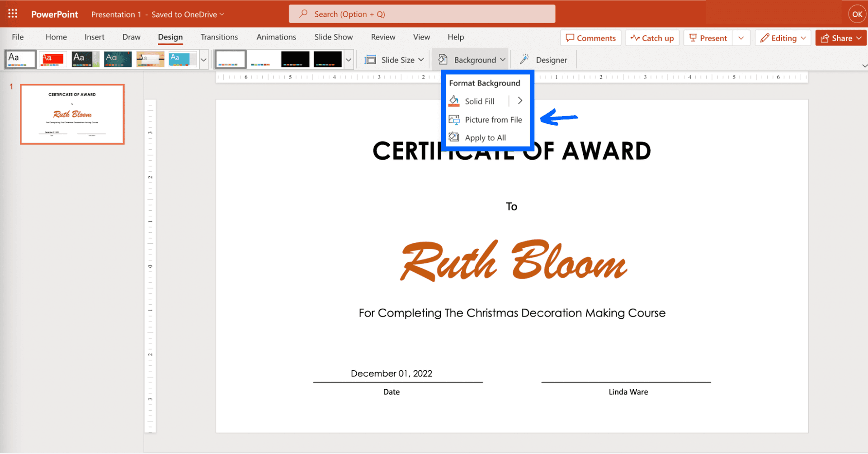Expand the variants gallery dropdown
868x454 pixels.
click(349, 60)
